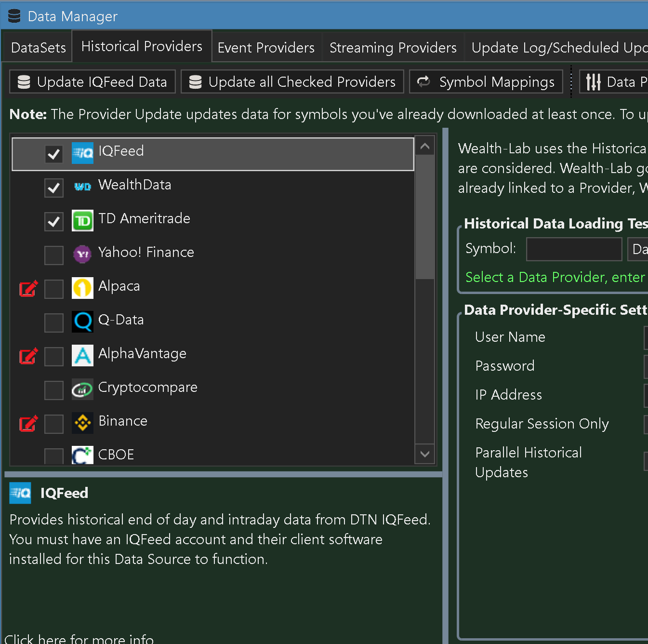Click the red edit icon beside Alpaca
The width and height of the screenshot is (648, 644).
28,288
